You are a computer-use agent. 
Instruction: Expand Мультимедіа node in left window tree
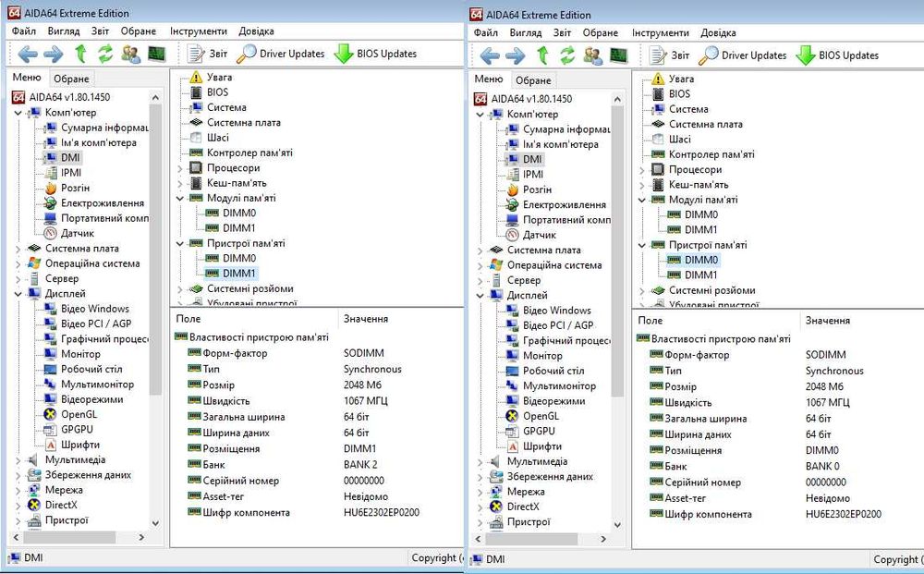tap(18, 460)
